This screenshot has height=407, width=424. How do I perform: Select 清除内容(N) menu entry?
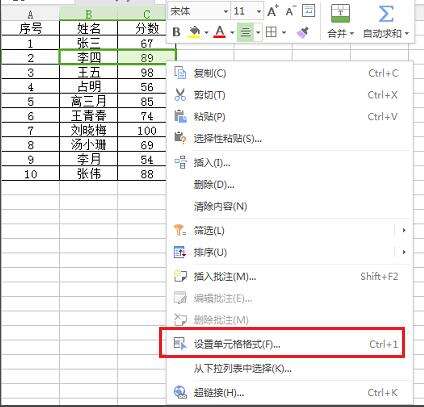[289, 206]
